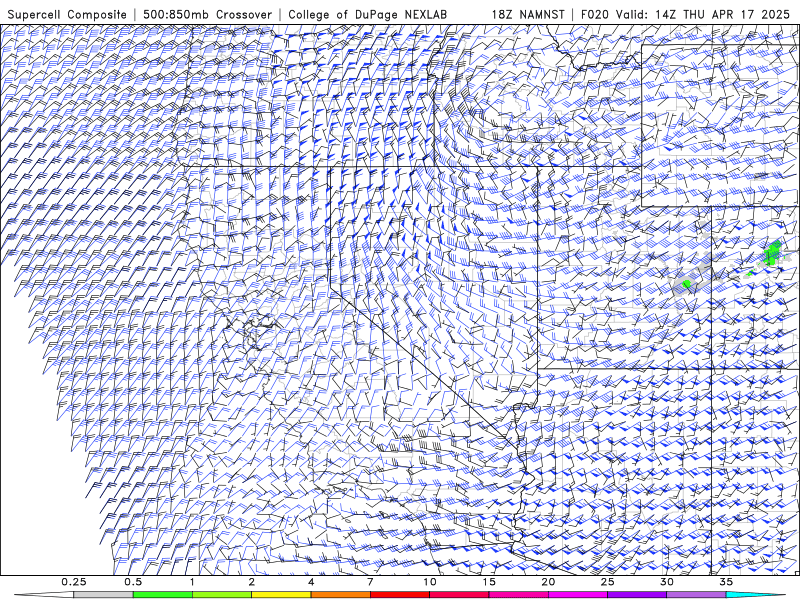This screenshot has width=800, height=600.
Task: Click the legend swatch between 10 and 15
Action: 459,595
